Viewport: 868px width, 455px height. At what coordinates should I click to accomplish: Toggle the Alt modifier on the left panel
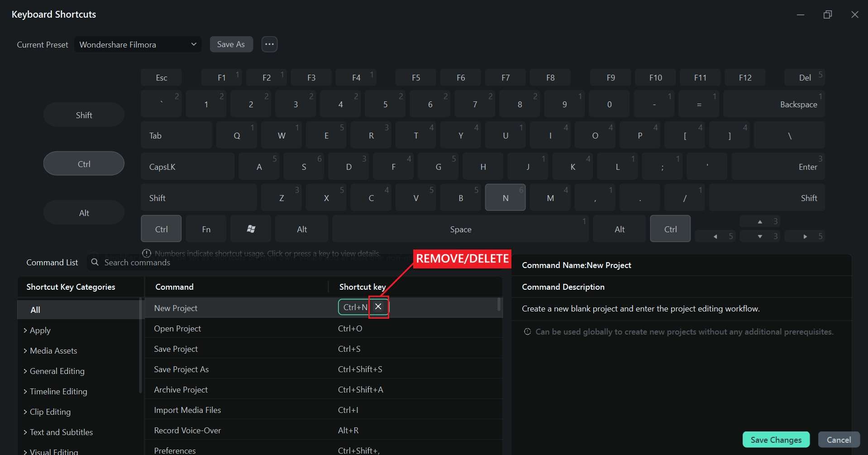[84, 213]
